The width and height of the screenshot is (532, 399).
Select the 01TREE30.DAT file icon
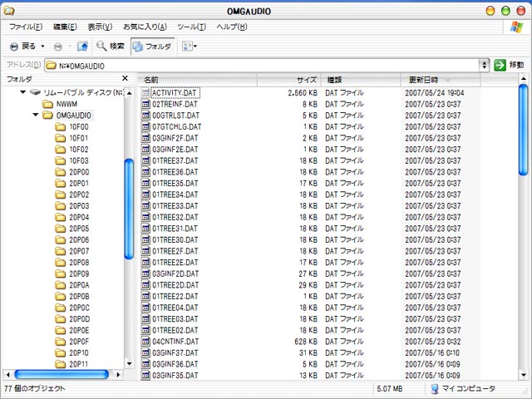coord(145,240)
